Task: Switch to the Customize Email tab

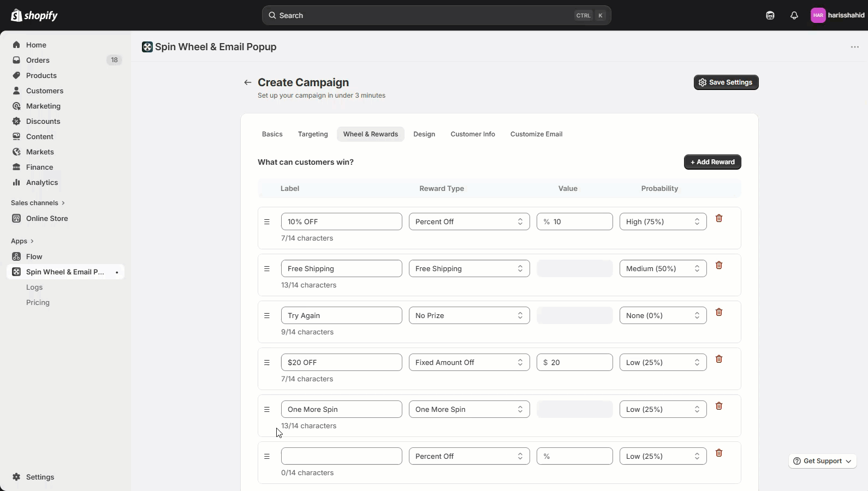Action: [x=537, y=134]
